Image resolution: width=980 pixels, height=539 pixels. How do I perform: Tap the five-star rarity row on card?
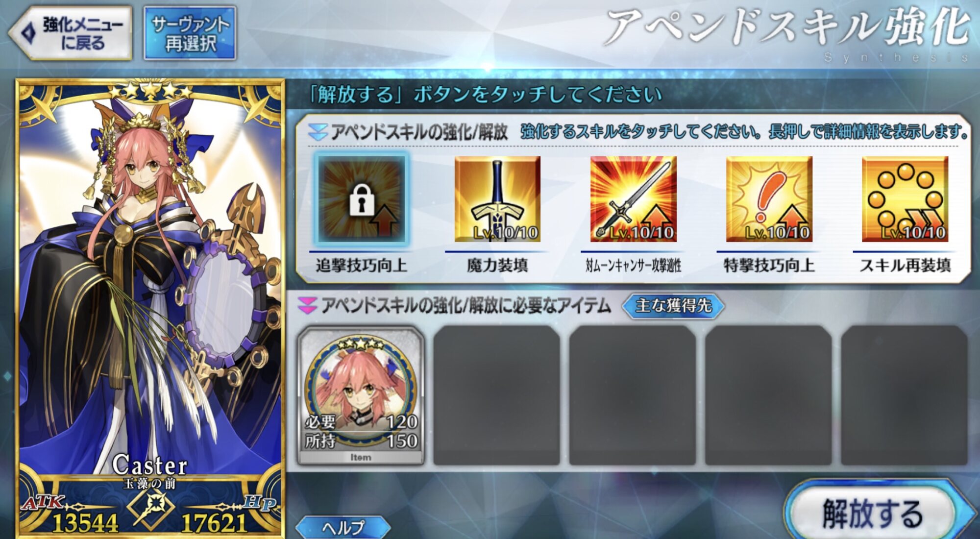coord(150,91)
